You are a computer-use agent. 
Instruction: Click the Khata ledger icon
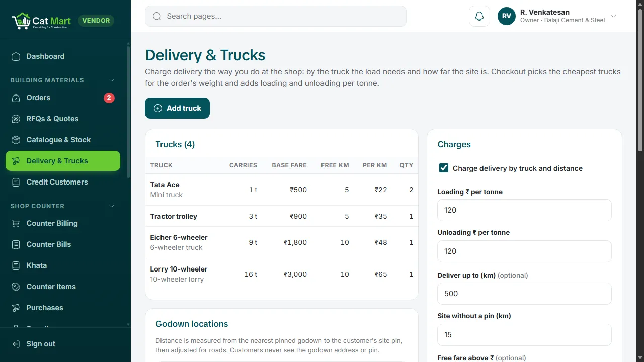point(16,265)
